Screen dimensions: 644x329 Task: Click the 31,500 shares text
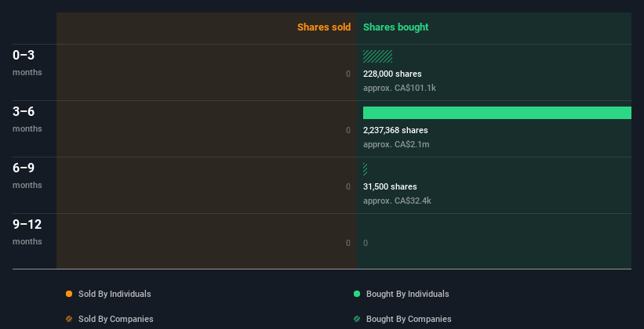click(x=390, y=186)
